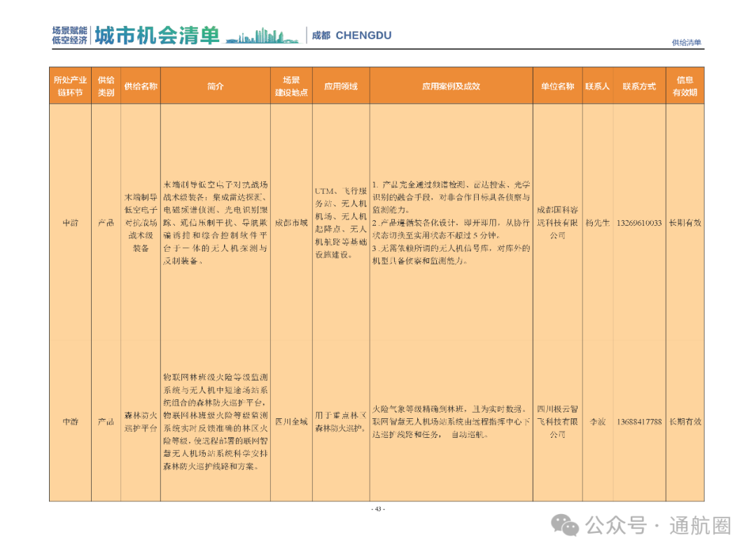This screenshot has width=756, height=556.
Task: Click the '供给清单' label at top right
Action: point(687,43)
